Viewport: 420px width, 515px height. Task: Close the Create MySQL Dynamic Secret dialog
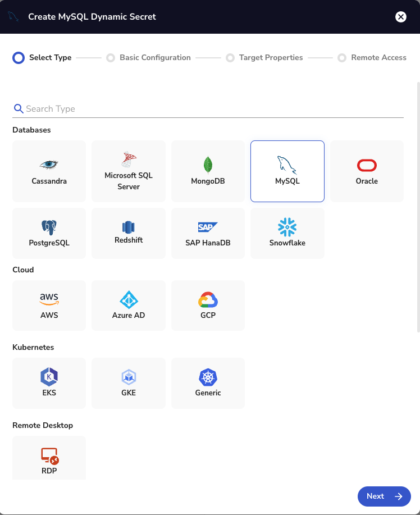click(400, 17)
